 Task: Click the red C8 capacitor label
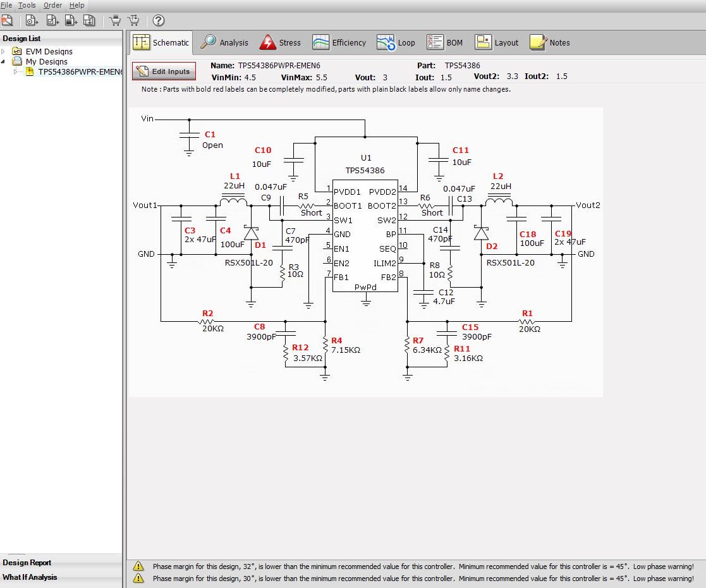point(259,327)
